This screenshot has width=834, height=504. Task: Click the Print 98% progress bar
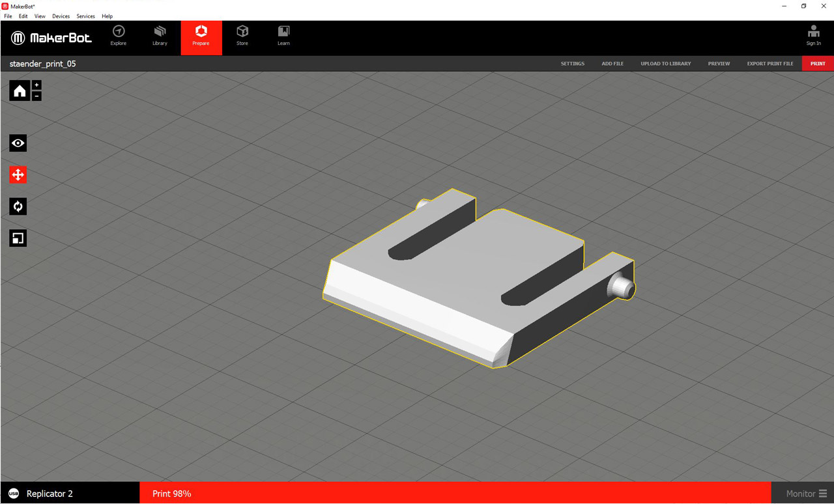tap(455, 493)
